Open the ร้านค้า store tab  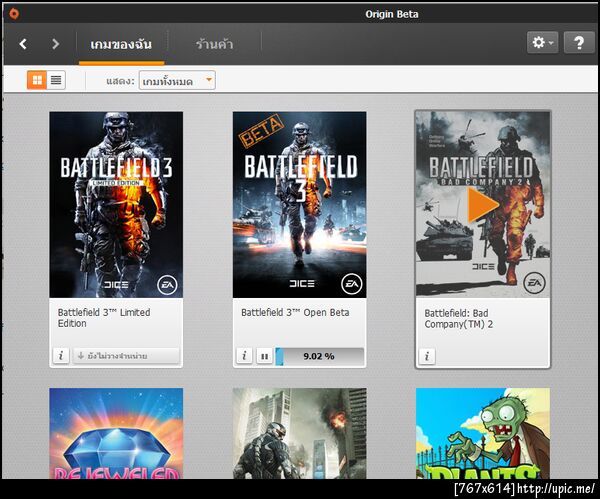coord(214,44)
